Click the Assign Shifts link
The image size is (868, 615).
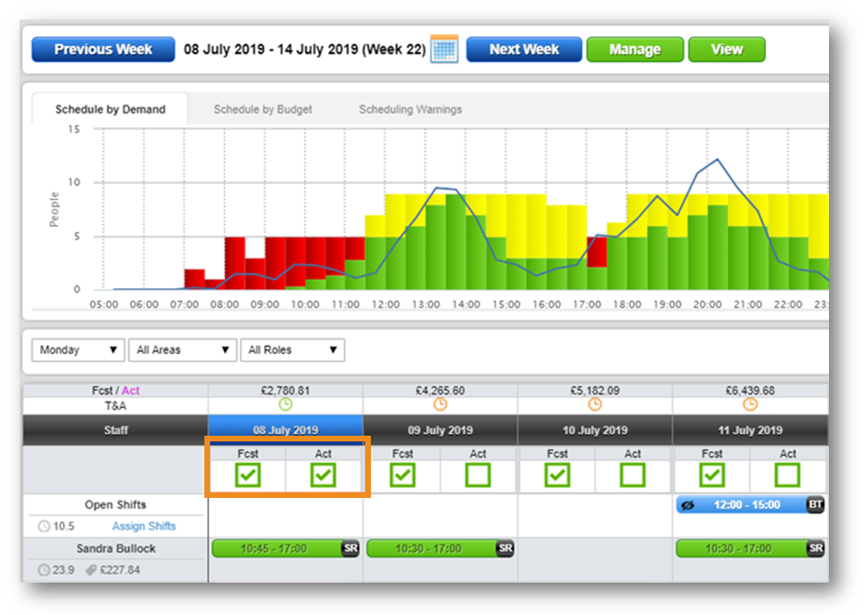coord(144,527)
